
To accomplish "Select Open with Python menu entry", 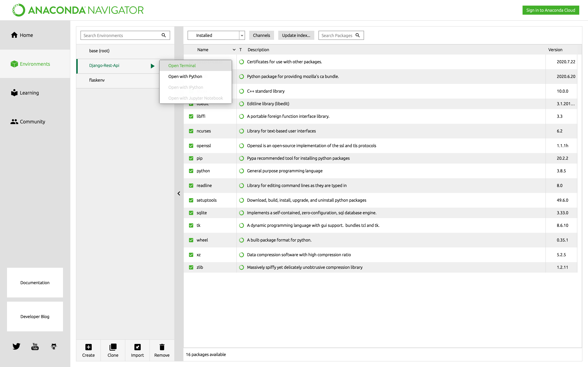I will [185, 77].
